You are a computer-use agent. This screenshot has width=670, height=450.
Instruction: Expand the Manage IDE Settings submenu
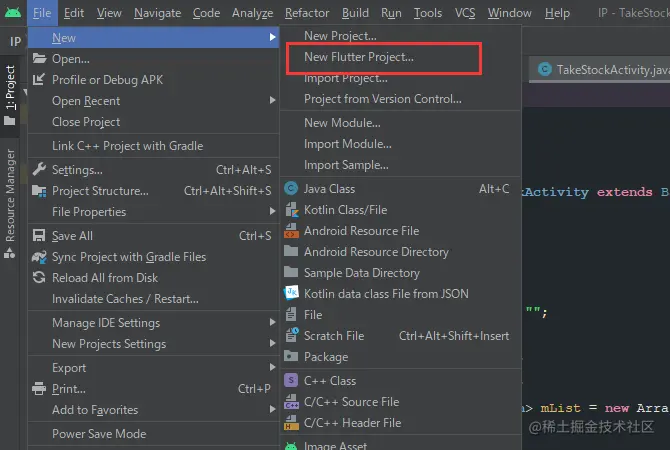coord(272,322)
